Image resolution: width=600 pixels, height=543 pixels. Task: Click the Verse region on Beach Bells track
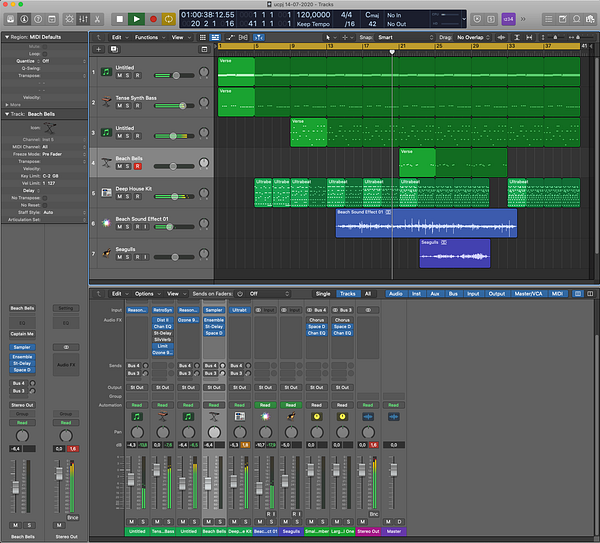click(417, 162)
